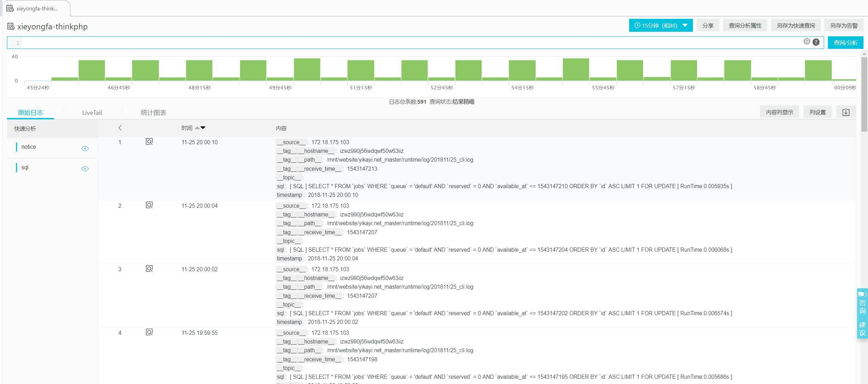Click the timestamp 11-25 20:00:02
This screenshot has width=868, height=384.
pyautogui.click(x=199, y=269)
